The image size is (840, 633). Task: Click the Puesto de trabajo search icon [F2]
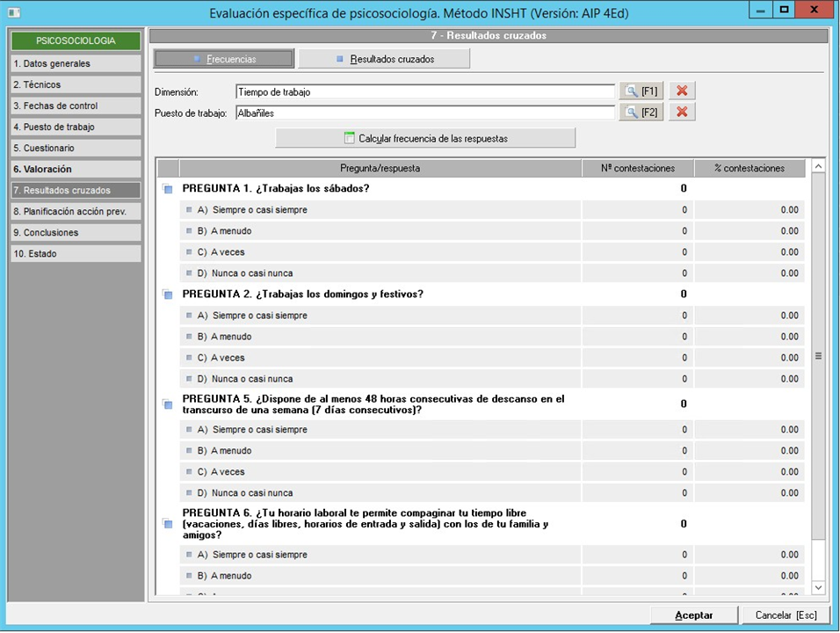tap(641, 113)
